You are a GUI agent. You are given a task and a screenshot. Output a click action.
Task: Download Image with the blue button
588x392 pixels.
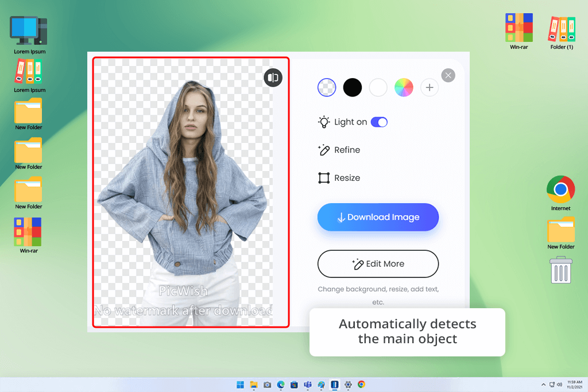(378, 217)
